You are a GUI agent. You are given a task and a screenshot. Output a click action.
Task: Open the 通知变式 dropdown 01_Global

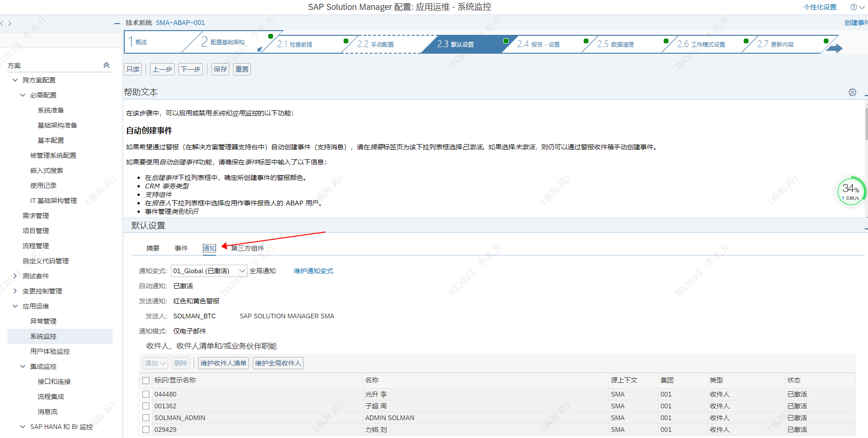point(209,271)
